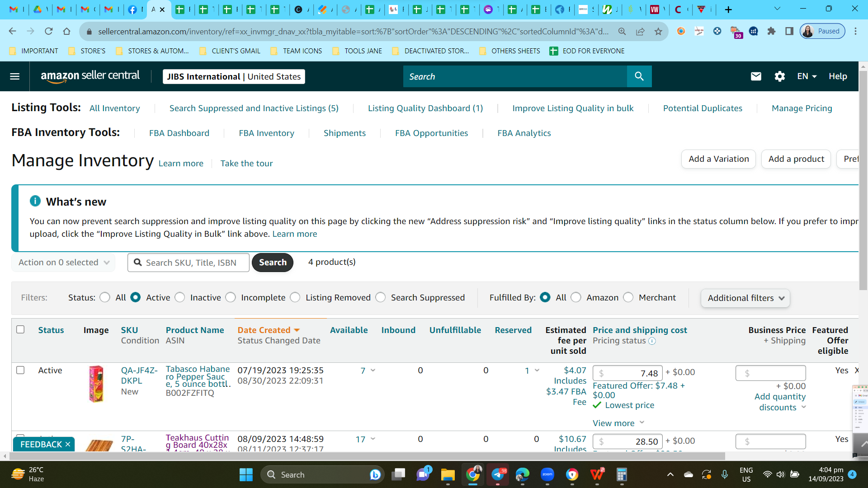Click the browser zoom magnifier icon
Image resolution: width=868 pixels, height=488 pixels.
pos(622,31)
